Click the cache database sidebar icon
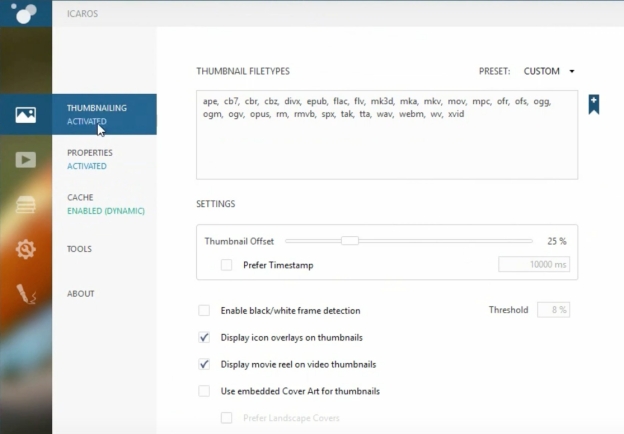Image resolution: width=624 pixels, height=434 pixels. 26,204
